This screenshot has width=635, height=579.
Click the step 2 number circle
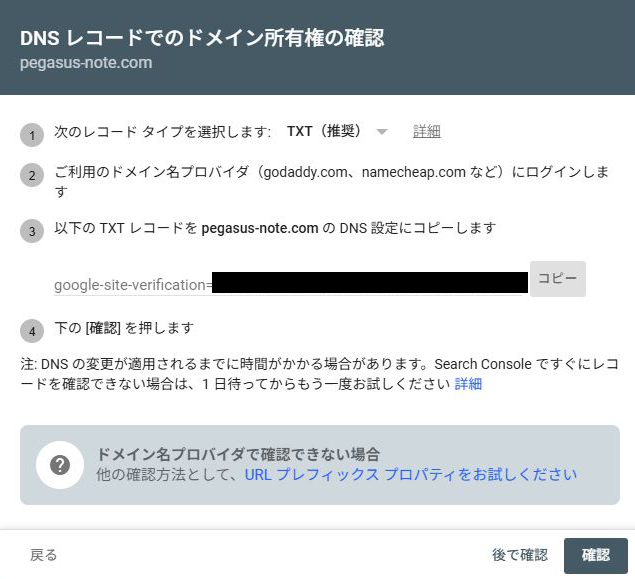[x=33, y=177]
